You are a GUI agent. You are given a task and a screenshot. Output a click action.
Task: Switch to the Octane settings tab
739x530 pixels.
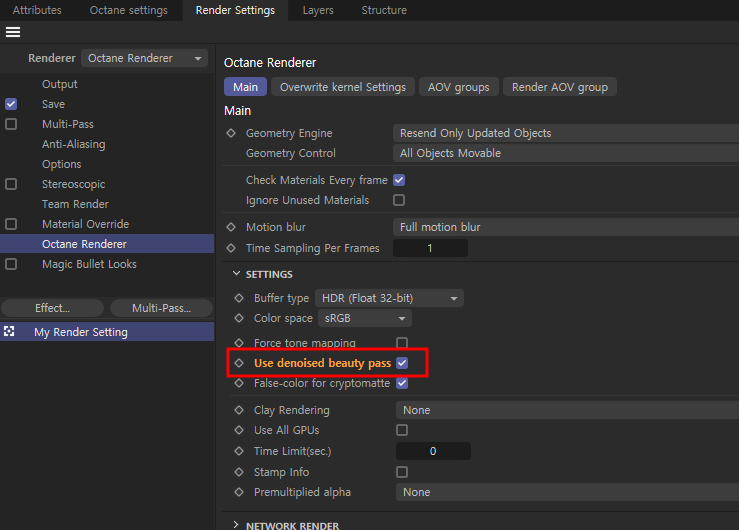click(128, 10)
